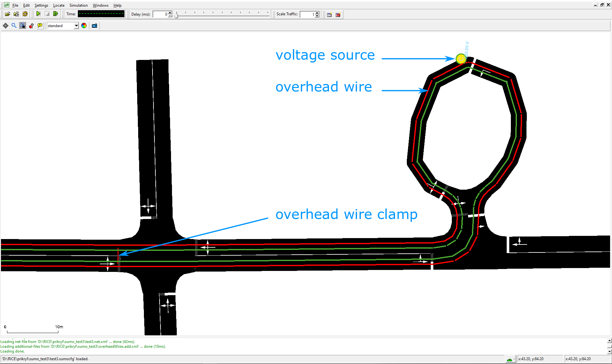Toggle the tooltip icon with yellow bubble
The height and width of the screenshot is (364, 612).
coord(40,26)
